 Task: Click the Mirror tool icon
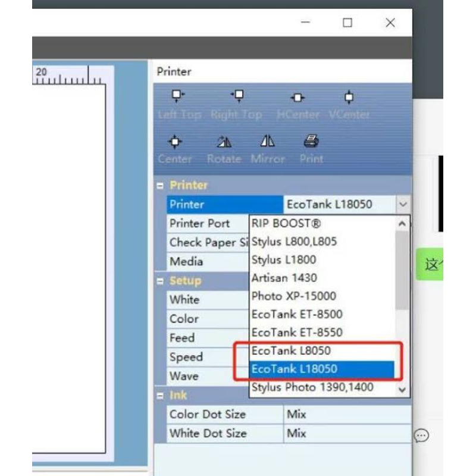tap(267, 141)
